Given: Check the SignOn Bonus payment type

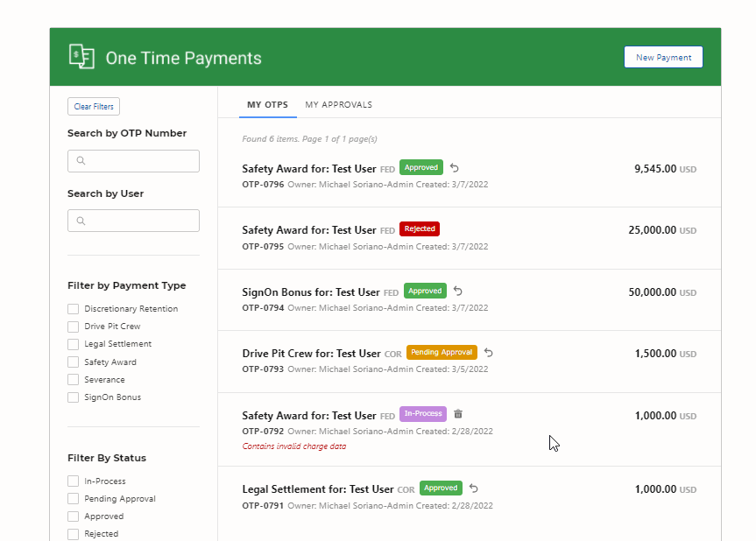Looking at the screenshot, I should click(x=73, y=397).
